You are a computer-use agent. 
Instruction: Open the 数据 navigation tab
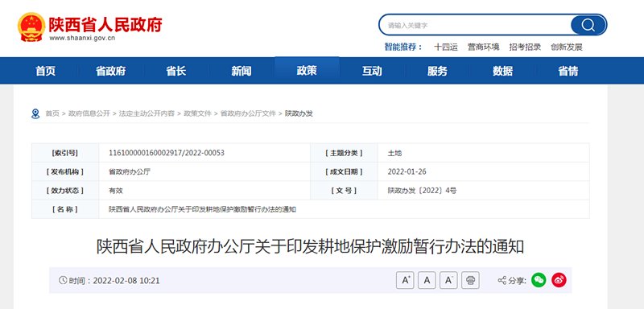coord(502,71)
